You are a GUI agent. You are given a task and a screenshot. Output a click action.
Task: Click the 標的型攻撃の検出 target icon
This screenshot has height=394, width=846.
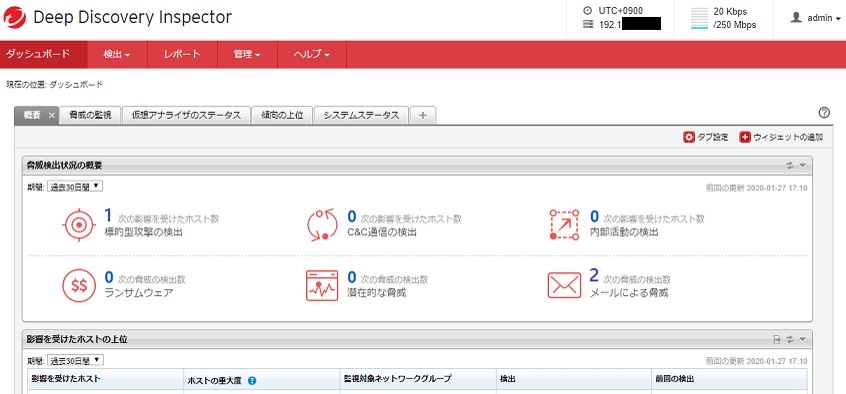pos(79,224)
